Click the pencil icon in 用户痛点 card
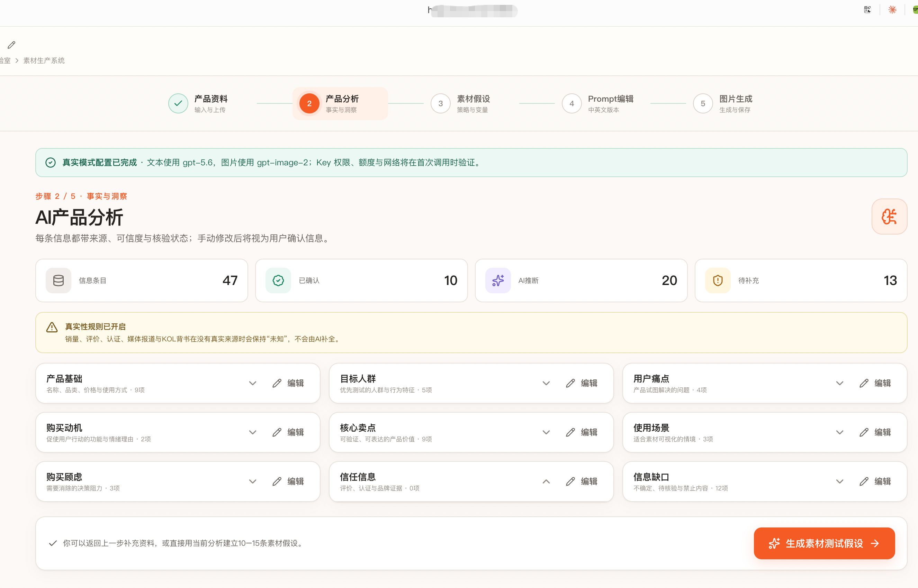This screenshot has height=588, width=918. tap(864, 383)
